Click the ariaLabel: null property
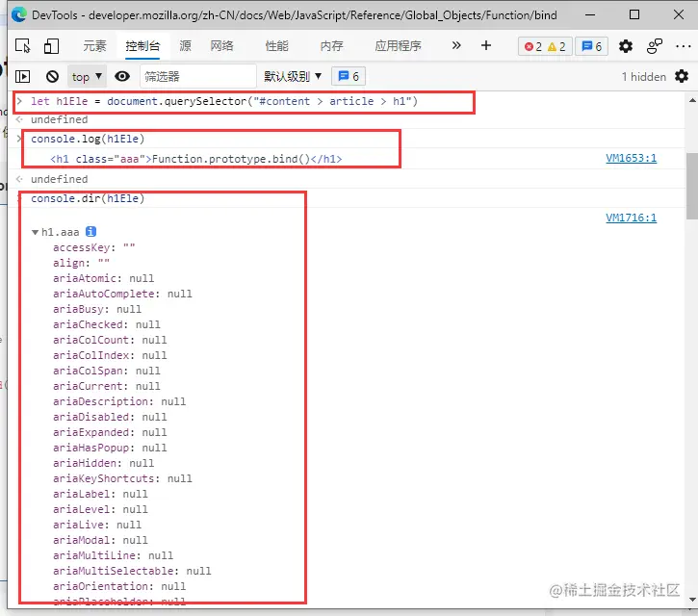This screenshot has height=616, width=698. [100, 494]
